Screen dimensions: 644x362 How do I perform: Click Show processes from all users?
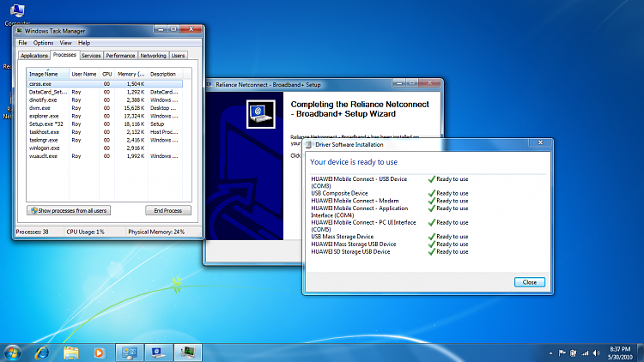pos(69,210)
